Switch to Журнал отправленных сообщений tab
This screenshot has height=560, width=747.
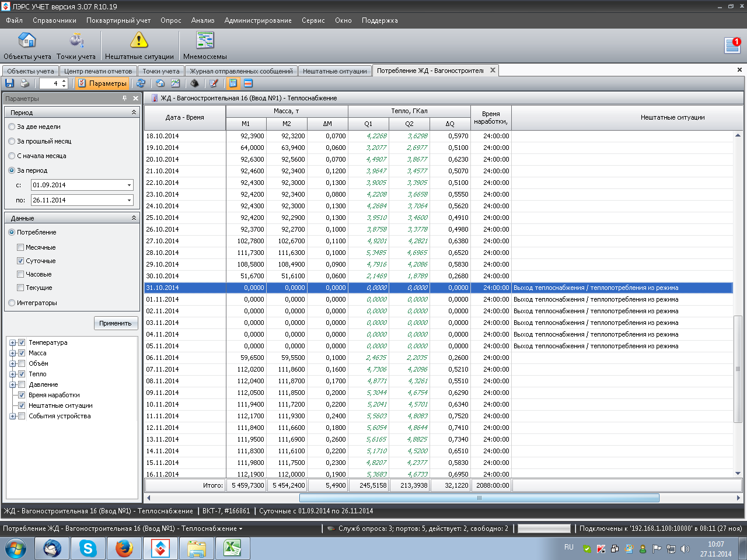click(241, 71)
